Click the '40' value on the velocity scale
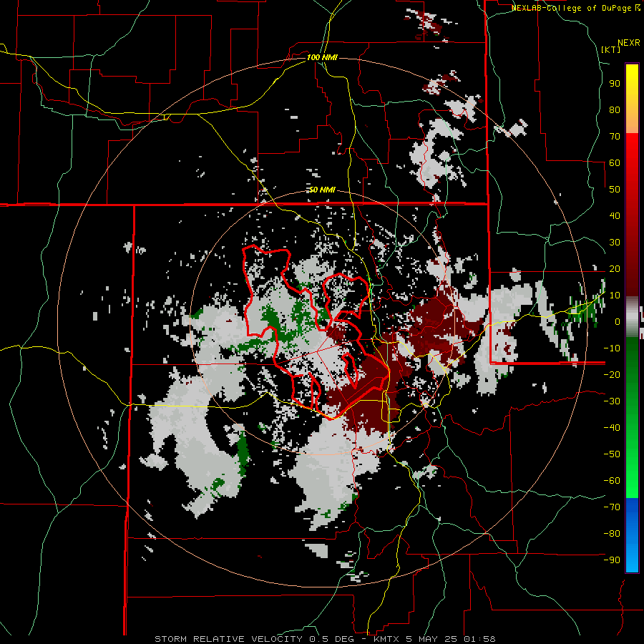644x644 pixels. [x=615, y=215]
